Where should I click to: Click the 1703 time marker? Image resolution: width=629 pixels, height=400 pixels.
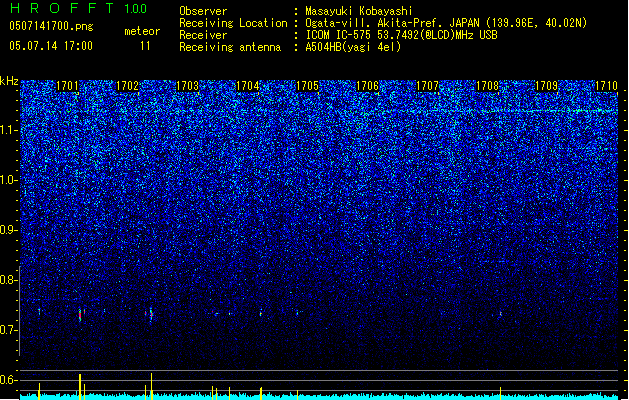[x=187, y=86]
